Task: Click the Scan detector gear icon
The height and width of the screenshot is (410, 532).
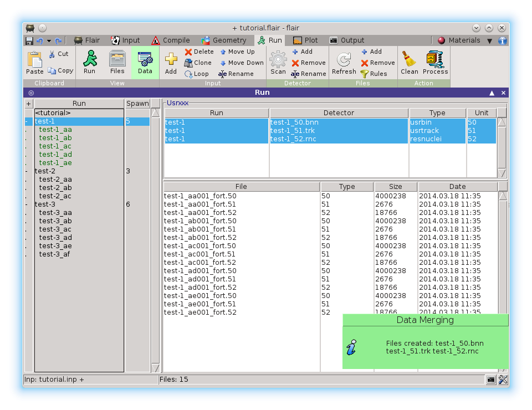Action: pyautogui.click(x=278, y=61)
